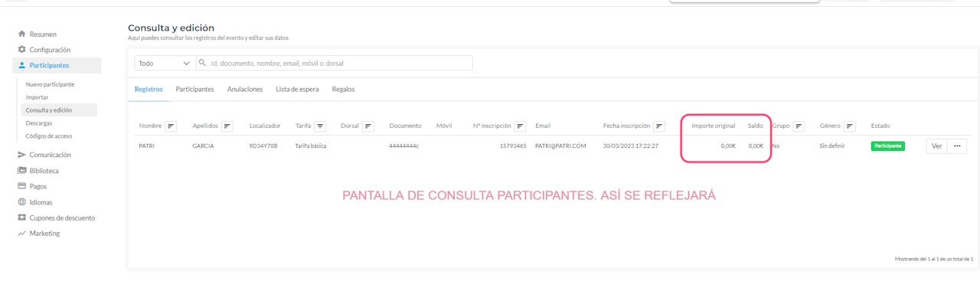Screen dimensions: 980x301
Task: Open Pagos card icon in sidebar
Action: coord(21,186)
